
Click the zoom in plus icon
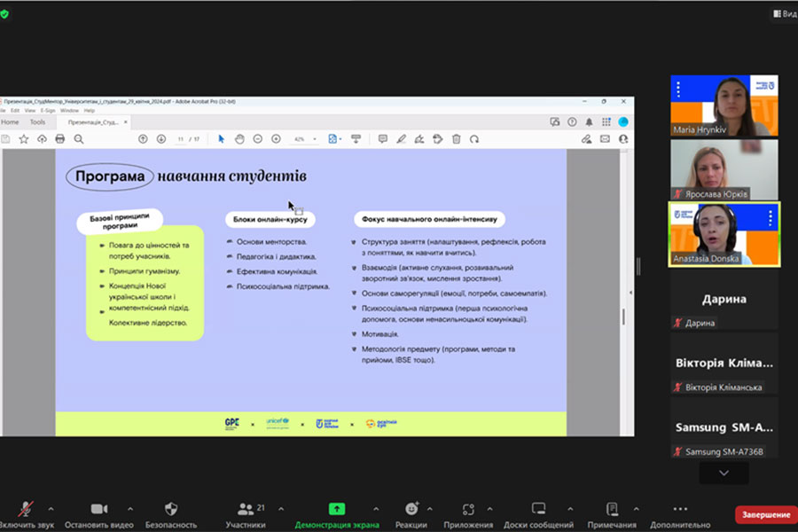[x=276, y=139]
